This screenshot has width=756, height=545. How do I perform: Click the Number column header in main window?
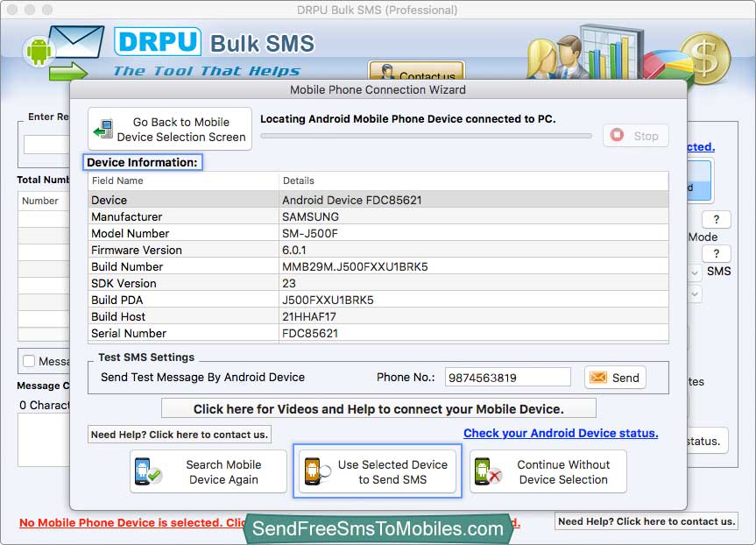pos(44,200)
